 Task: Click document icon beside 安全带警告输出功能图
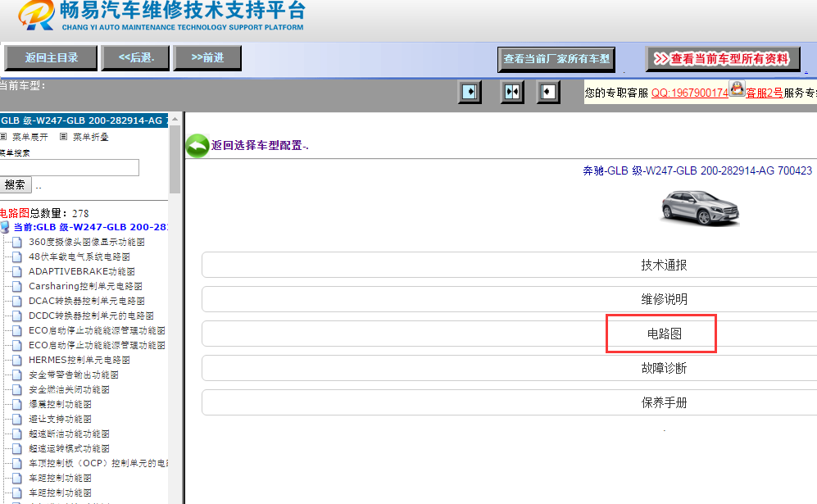coord(17,375)
